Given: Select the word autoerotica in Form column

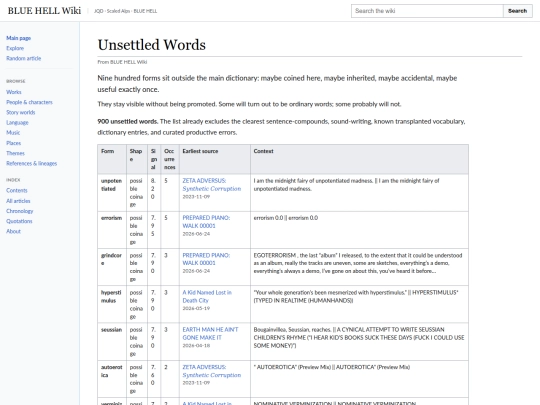Looking at the screenshot, I should point(111,371).
